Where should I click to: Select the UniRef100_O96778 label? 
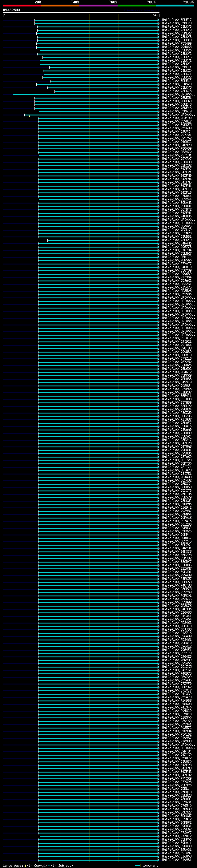(176, 247)
